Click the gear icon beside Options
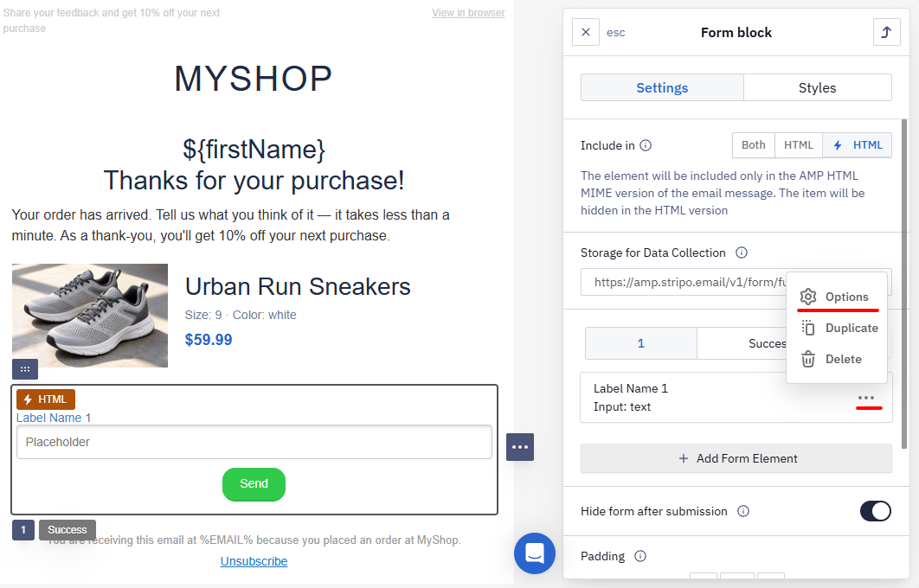 808,297
